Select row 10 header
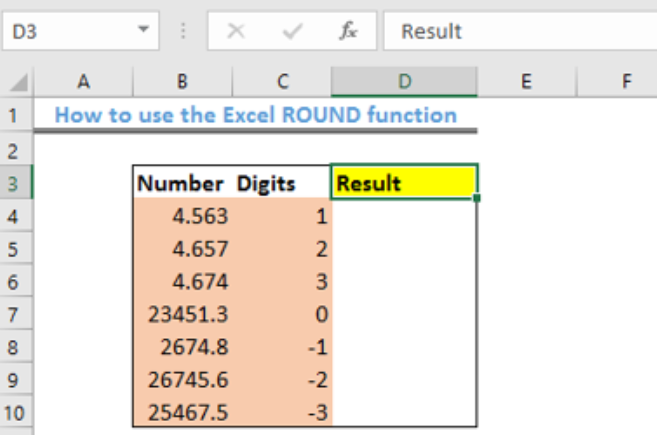Image resolution: width=657 pixels, height=435 pixels. click(x=16, y=412)
